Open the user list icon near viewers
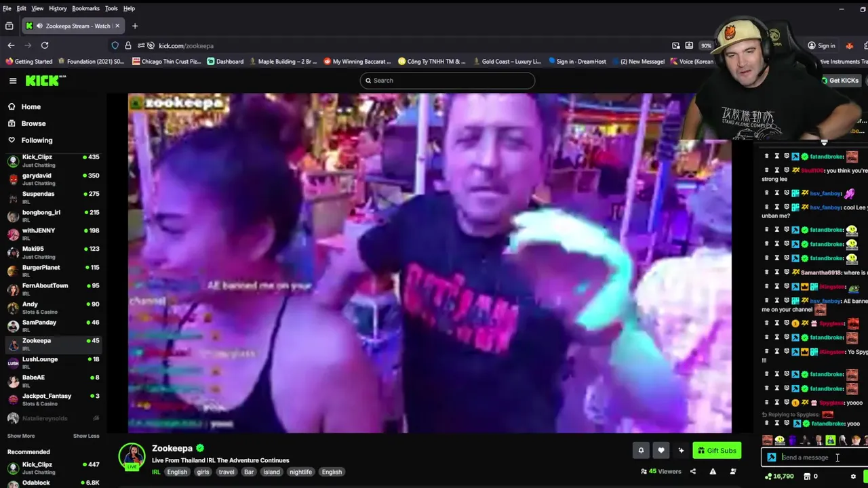The image size is (868, 488). coord(733,472)
